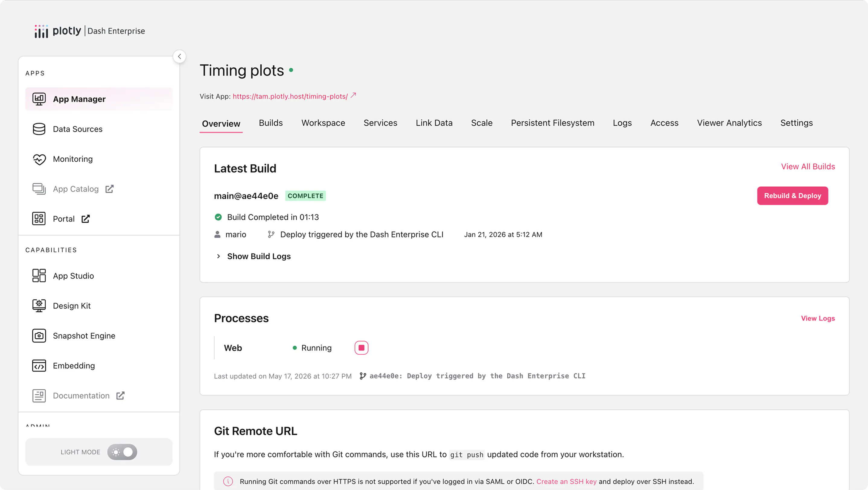
Task: Open the Services tab
Action: [x=380, y=123]
